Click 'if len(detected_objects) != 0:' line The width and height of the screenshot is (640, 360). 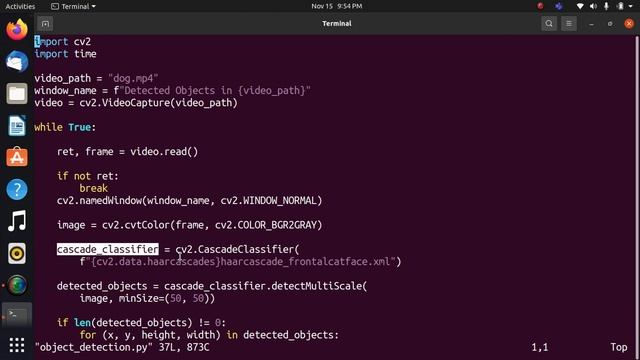click(x=141, y=323)
